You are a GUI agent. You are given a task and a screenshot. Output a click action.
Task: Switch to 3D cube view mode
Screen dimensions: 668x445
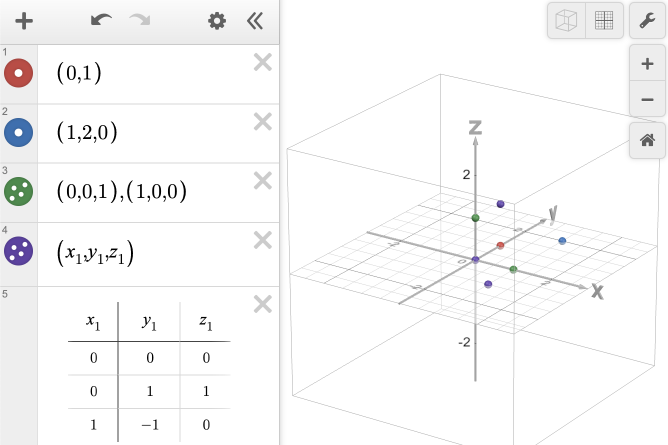click(x=566, y=21)
